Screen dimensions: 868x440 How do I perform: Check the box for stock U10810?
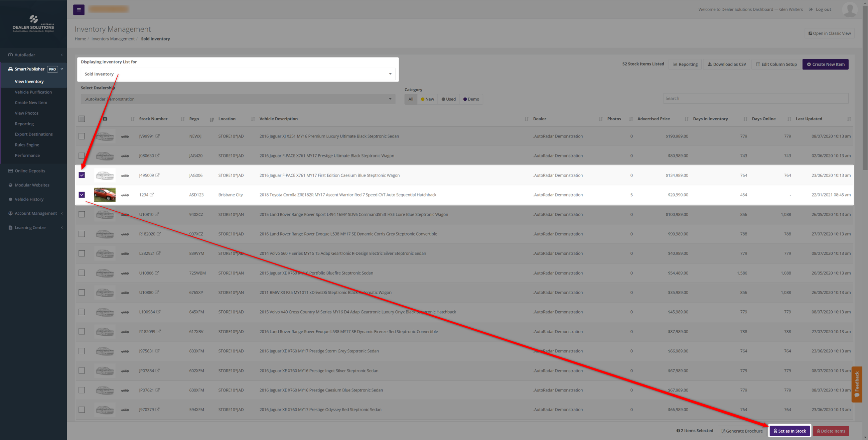tap(82, 214)
